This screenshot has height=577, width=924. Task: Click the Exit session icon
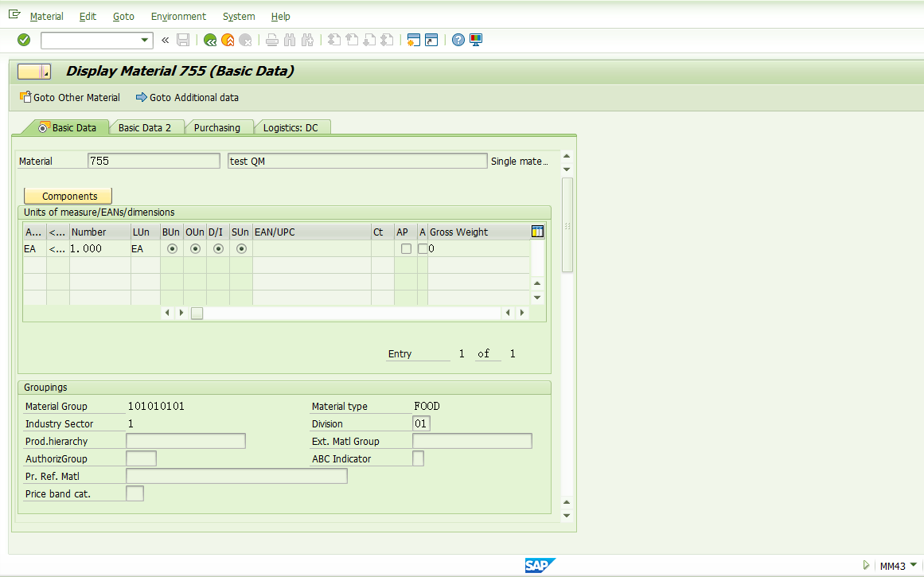tap(227, 40)
